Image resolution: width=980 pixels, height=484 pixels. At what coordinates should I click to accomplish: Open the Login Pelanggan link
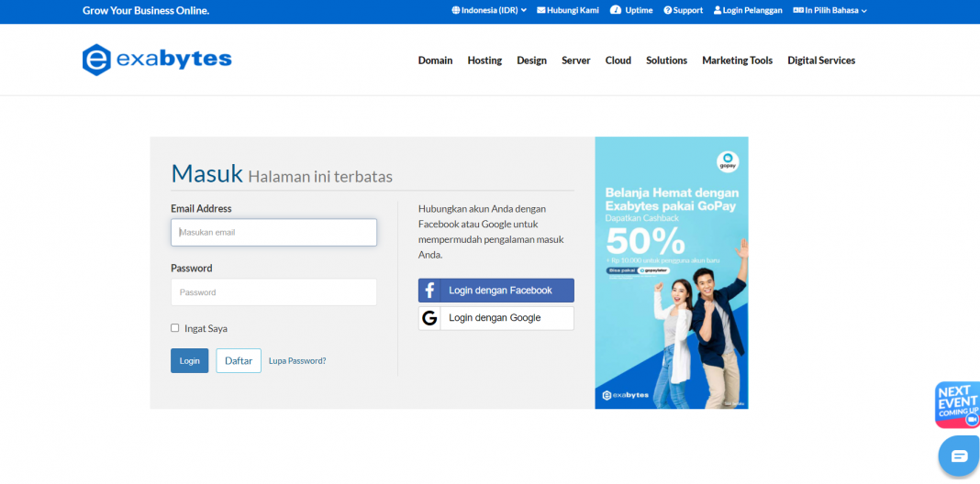coord(748,11)
